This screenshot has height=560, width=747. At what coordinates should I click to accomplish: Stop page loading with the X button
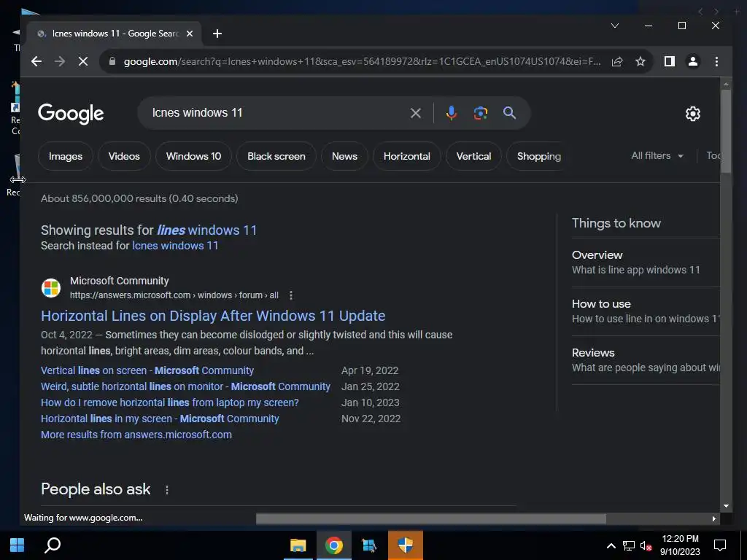coord(83,61)
